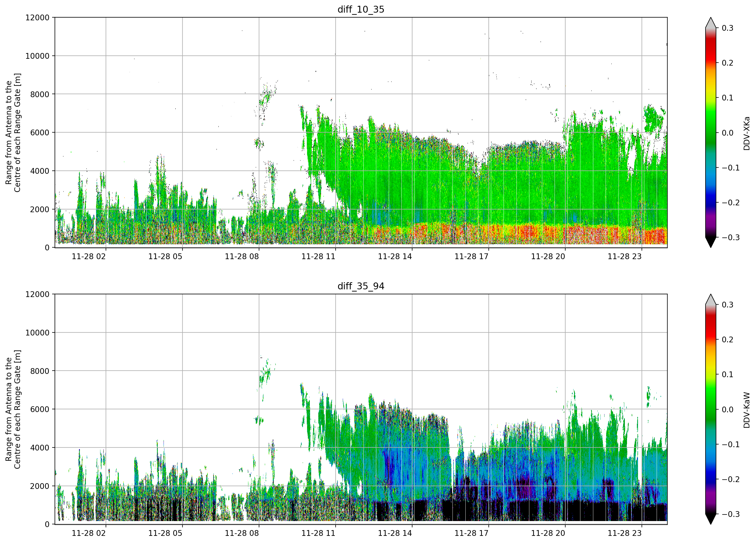Click the DDV-XKa colorbar label
Screen dimensions: 756x543
(747, 133)
